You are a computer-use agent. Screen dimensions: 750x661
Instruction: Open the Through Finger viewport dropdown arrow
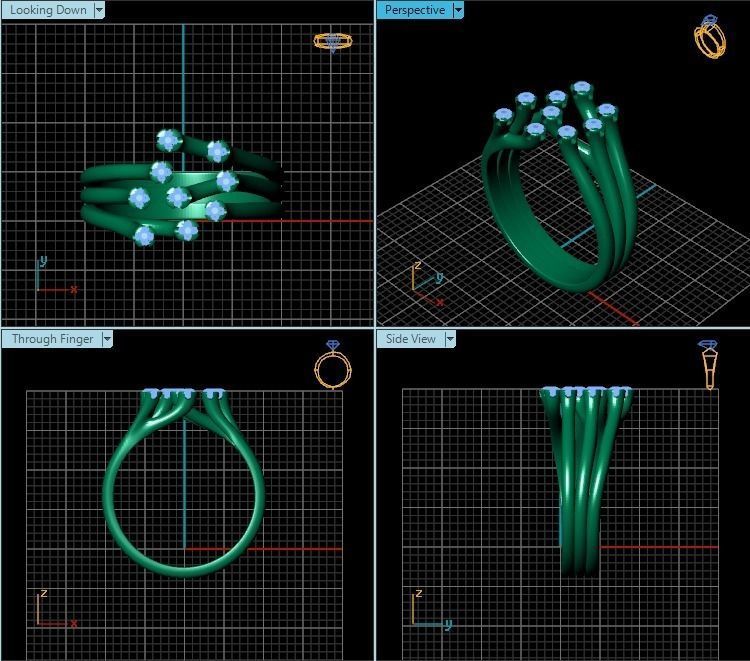107,339
